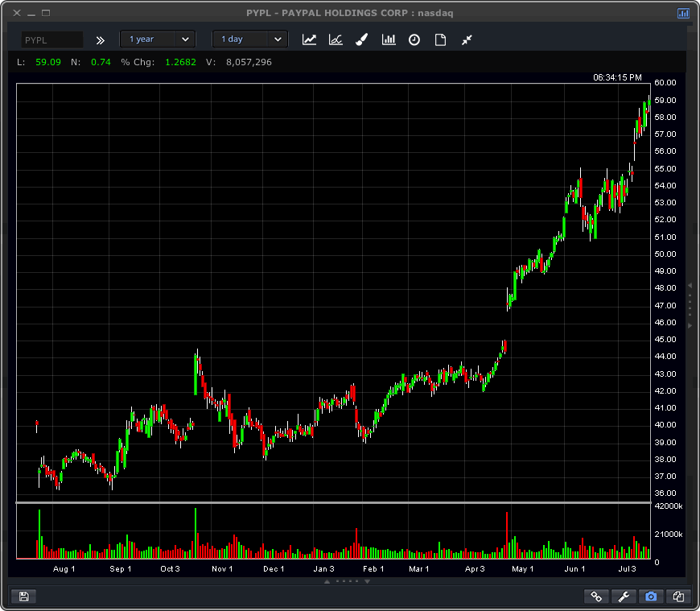Image resolution: width=700 pixels, height=611 pixels.
Task: Click the duplicate window icon
Action: click(678, 597)
